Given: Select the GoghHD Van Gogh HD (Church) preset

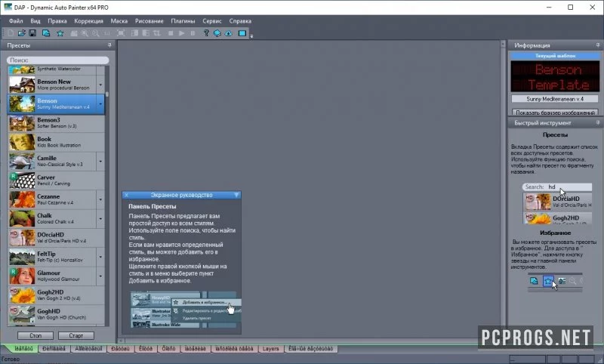Looking at the screenshot, I should pyautogui.click(x=56, y=314).
